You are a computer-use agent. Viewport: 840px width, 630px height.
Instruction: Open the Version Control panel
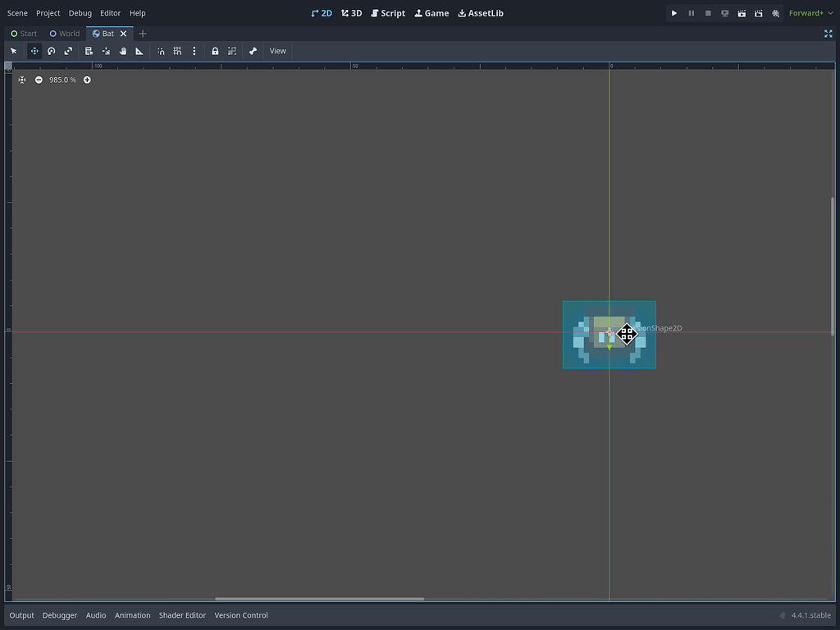coord(241,615)
